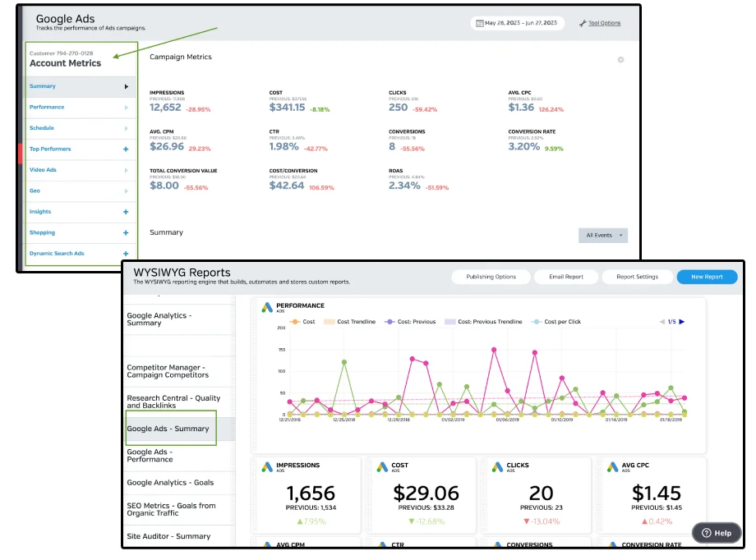This screenshot has height=560, width=756.
Task: Go to next legend page arrow
Action: click(681, 322)
